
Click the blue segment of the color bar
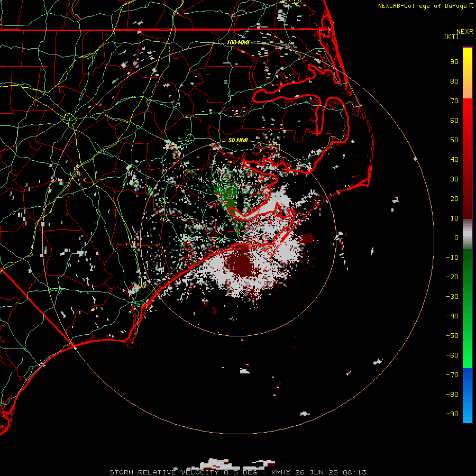(467, 395)
